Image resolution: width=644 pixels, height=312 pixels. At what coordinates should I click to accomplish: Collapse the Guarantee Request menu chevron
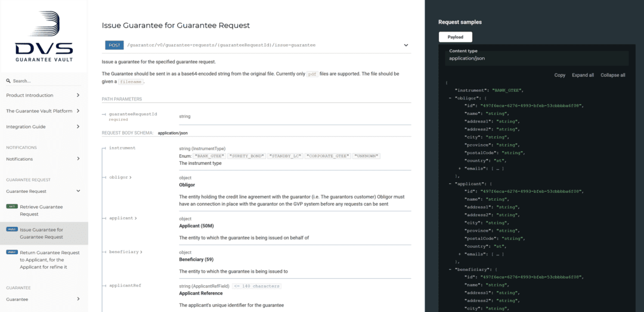(x=78, y=191)
